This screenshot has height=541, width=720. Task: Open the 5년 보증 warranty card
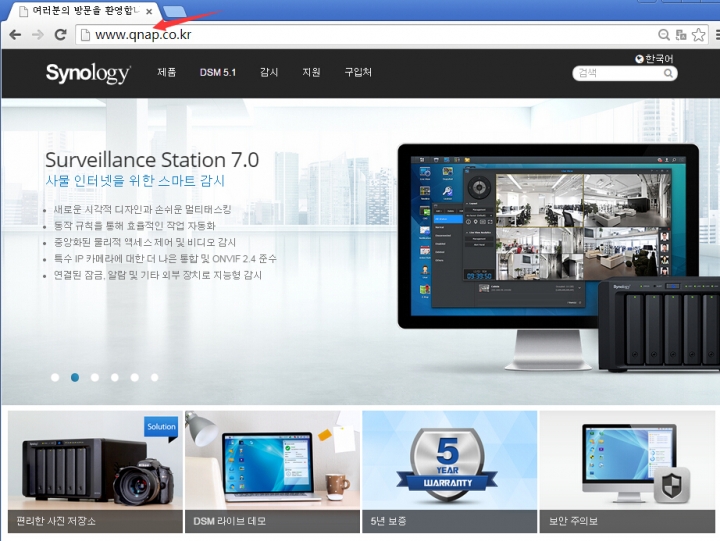450,472
